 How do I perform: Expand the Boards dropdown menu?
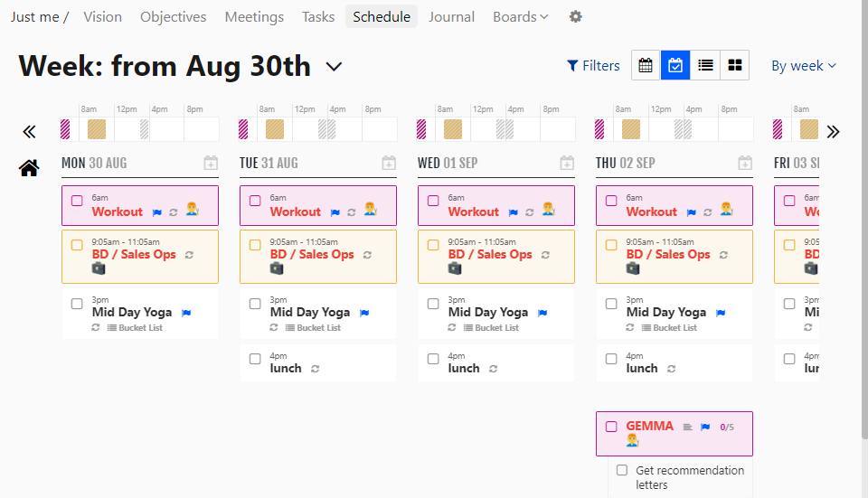(521, 17)
